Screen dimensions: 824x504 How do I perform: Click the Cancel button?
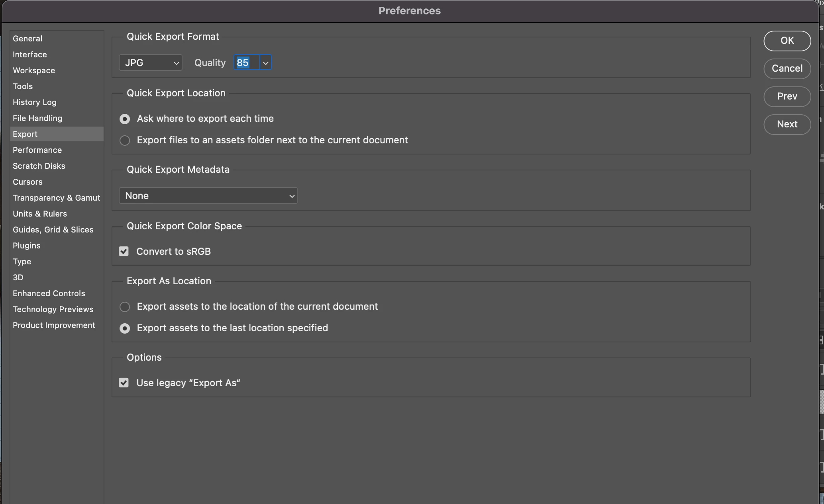point(787,68)
